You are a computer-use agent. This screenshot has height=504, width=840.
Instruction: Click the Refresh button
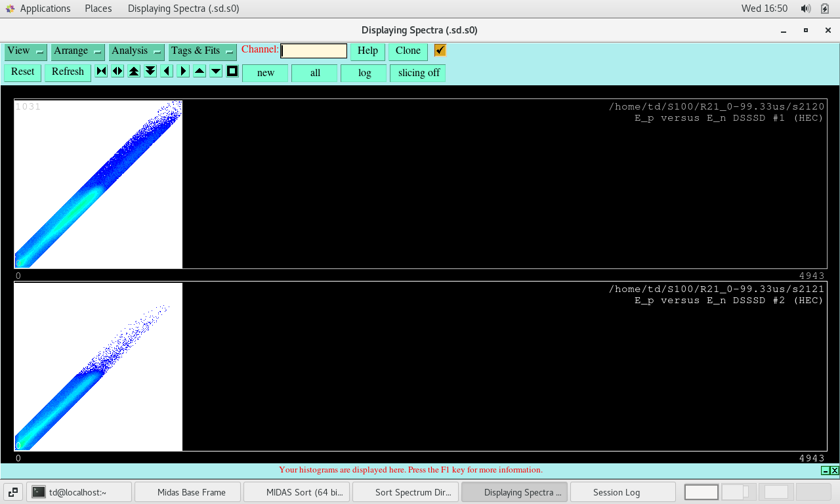pos(68,72)
